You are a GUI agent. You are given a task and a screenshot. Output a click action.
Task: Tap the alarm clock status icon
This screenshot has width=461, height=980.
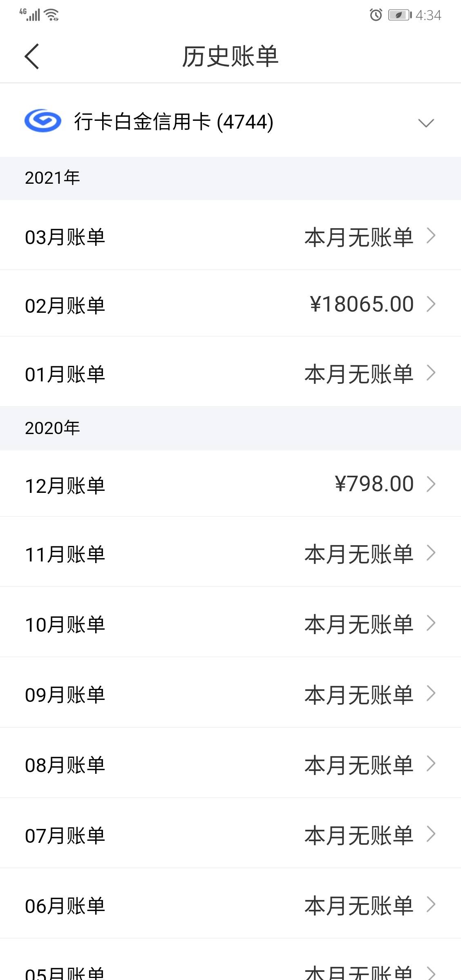[376, 15]
